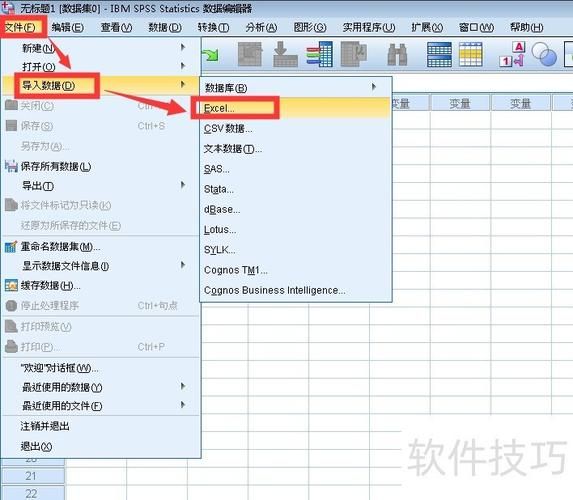
Task: Open the 帮助(H) menu
Action: click(x=527, y=27)
